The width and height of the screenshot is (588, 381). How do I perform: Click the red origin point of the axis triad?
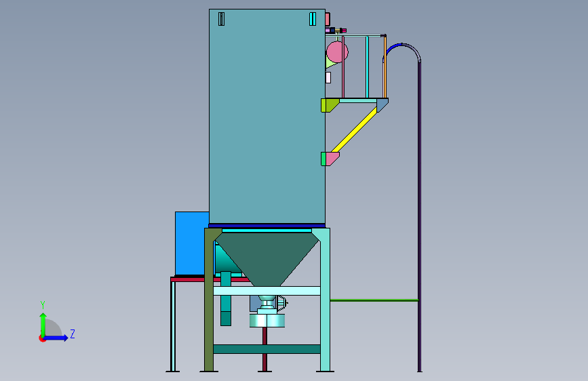42,338
